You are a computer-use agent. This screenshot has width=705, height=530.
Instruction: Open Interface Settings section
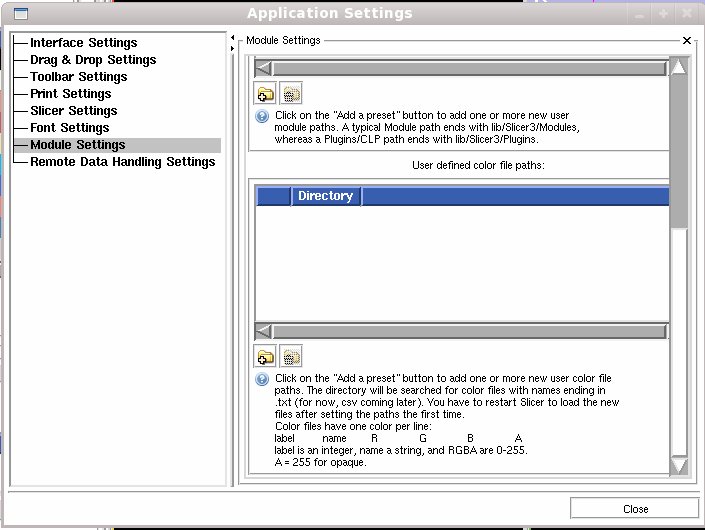point(83,43)
